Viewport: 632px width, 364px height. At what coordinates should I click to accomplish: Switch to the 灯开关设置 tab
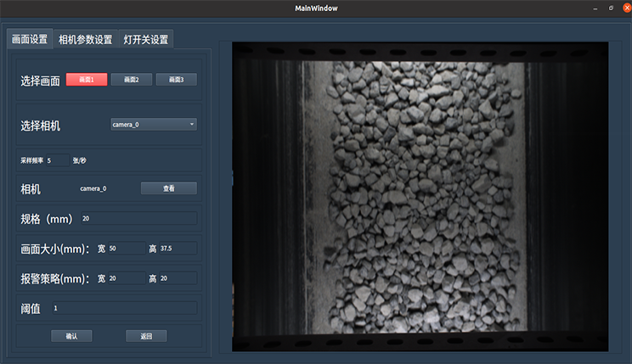145,39
